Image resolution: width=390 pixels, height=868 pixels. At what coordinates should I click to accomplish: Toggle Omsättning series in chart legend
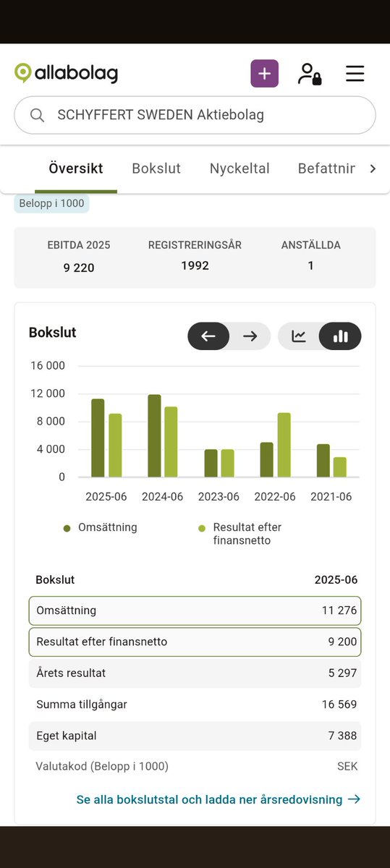tap(100, 527)
